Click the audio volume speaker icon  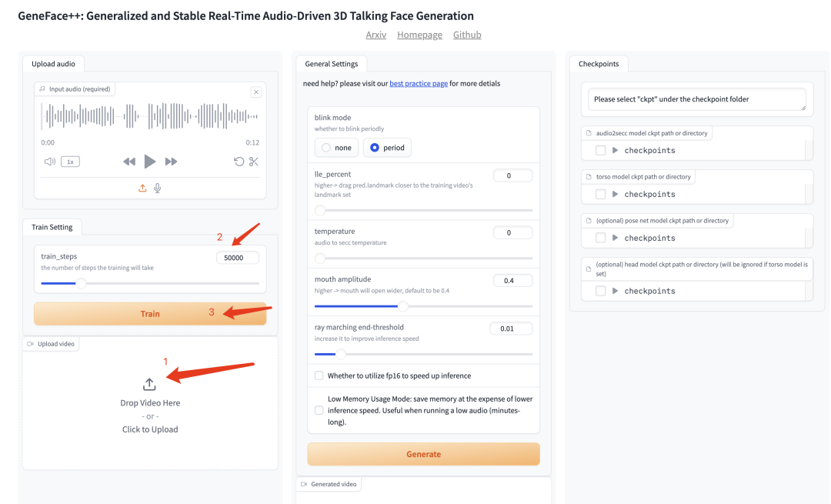click(x=50, y=162)
